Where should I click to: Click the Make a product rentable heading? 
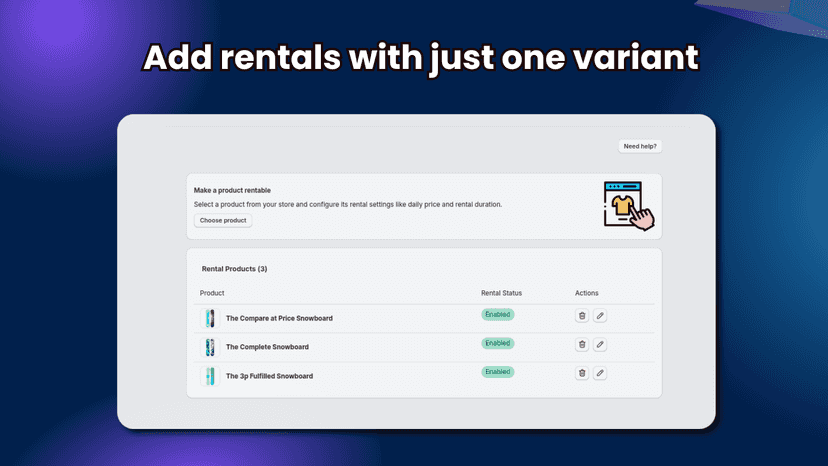click(232, 190)
